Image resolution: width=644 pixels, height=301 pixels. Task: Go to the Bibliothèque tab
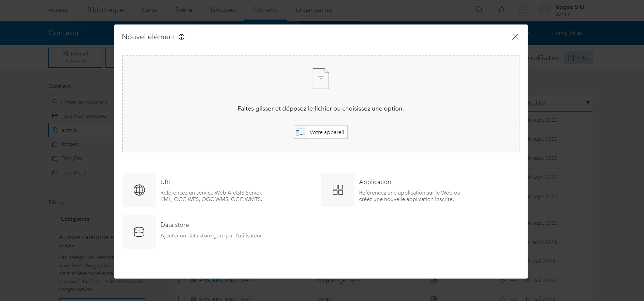[105, 10]
